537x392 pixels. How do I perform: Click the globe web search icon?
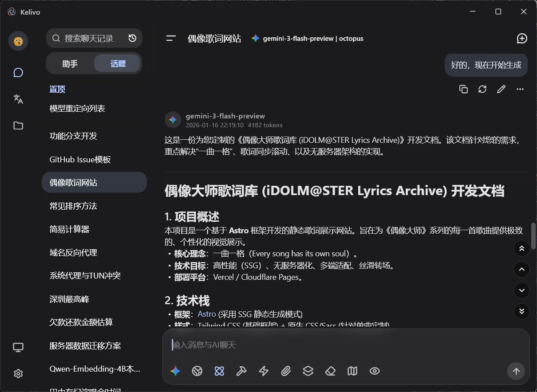[x=197, y=371]
